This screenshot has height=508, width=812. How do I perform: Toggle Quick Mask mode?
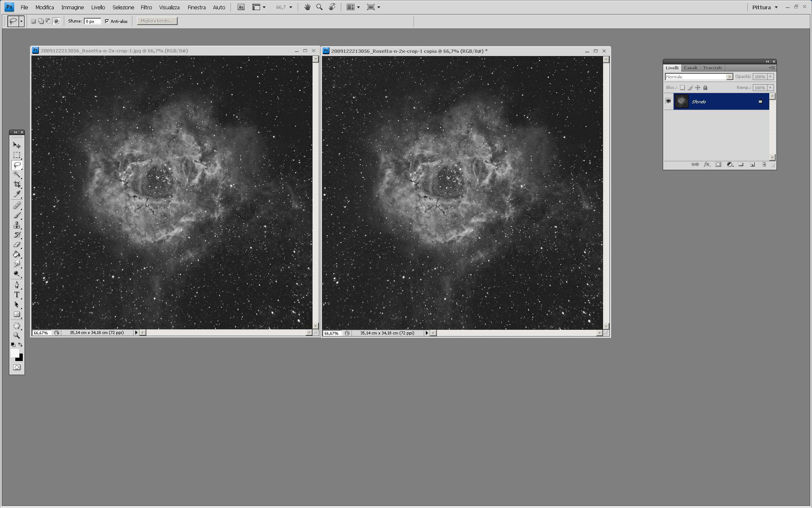pyautogui.click(x=17, y=367)
